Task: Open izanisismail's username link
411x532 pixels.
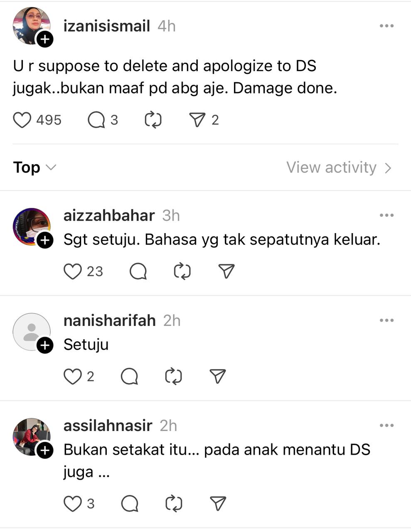Action: 106,26
